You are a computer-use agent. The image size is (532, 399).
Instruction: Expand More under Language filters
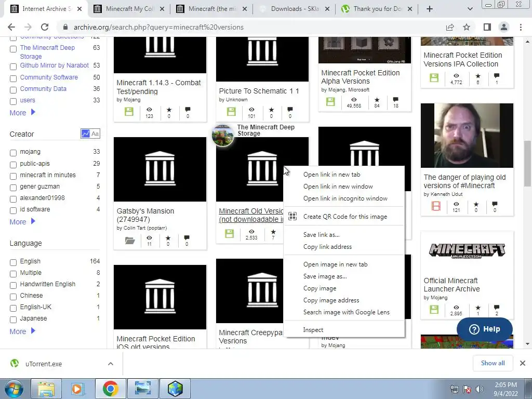click(22, 331)
